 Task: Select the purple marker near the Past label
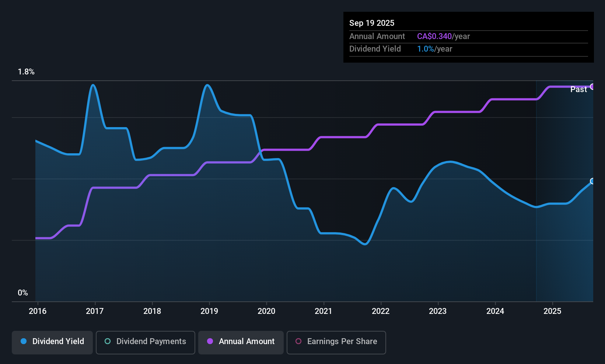tap(592, 87)
